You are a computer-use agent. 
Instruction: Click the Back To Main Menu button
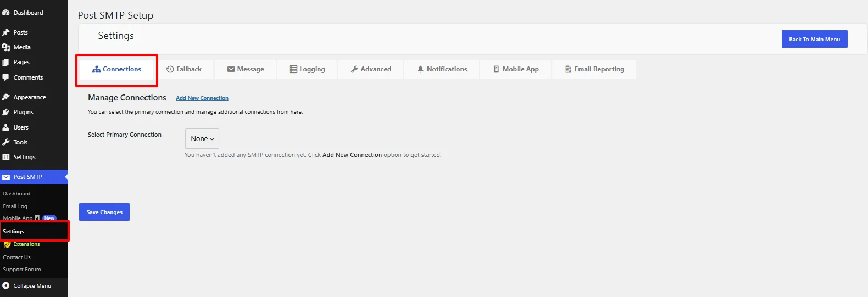pos(815,39)
